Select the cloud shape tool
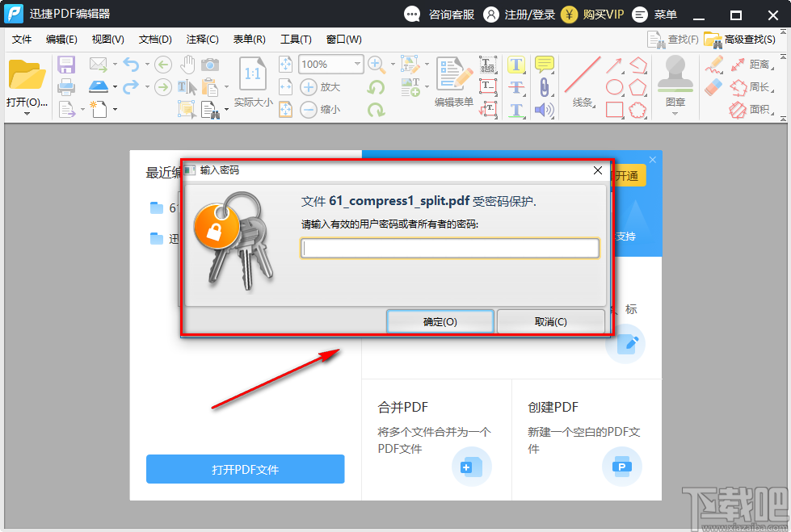 637,110
